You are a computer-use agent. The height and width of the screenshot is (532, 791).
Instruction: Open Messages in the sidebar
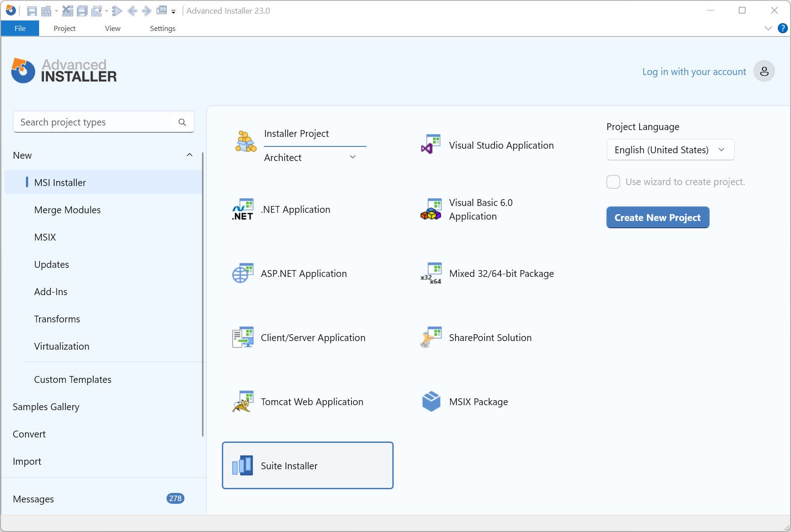(x=33, y=499)
